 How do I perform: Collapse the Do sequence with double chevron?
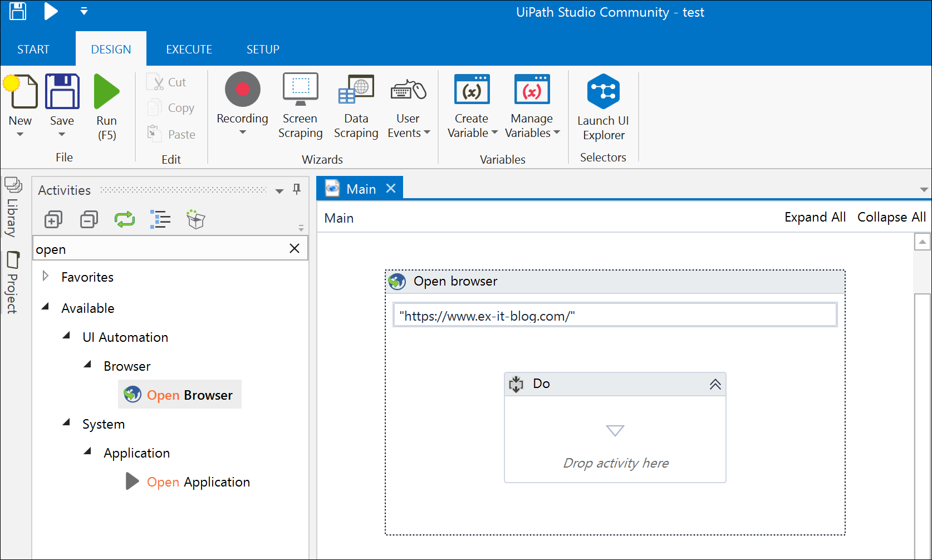pyautogui.click(x=715, y=384)
